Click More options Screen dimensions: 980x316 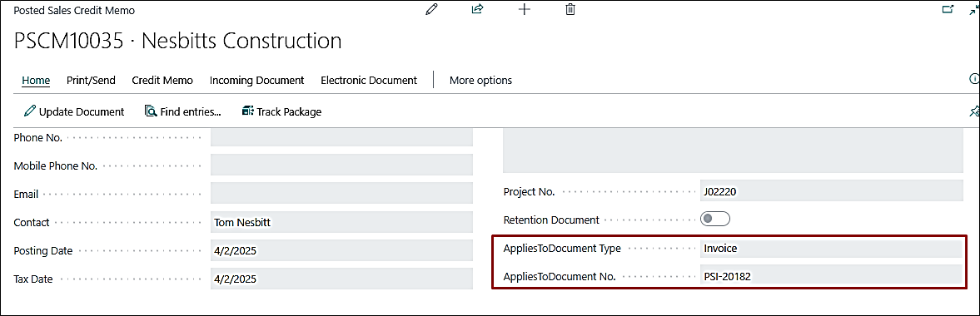click(480, 80)
